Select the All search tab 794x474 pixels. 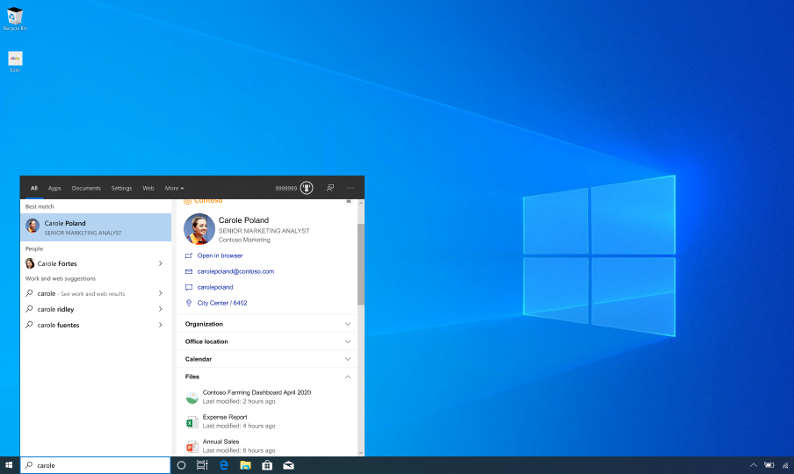[x=34, y=188]
